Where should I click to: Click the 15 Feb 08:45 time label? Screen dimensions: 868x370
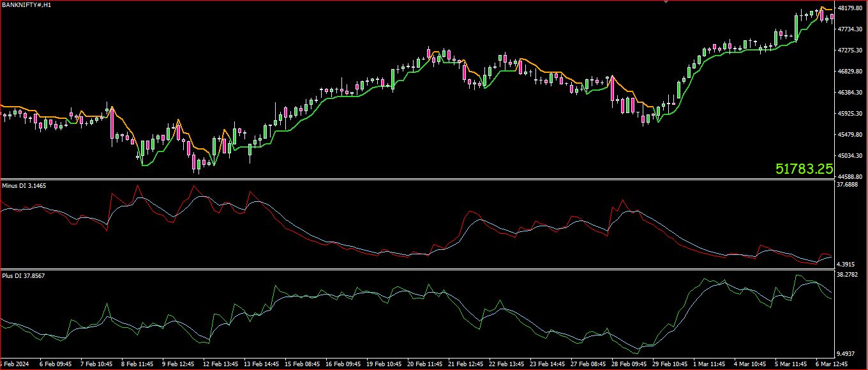303,365
